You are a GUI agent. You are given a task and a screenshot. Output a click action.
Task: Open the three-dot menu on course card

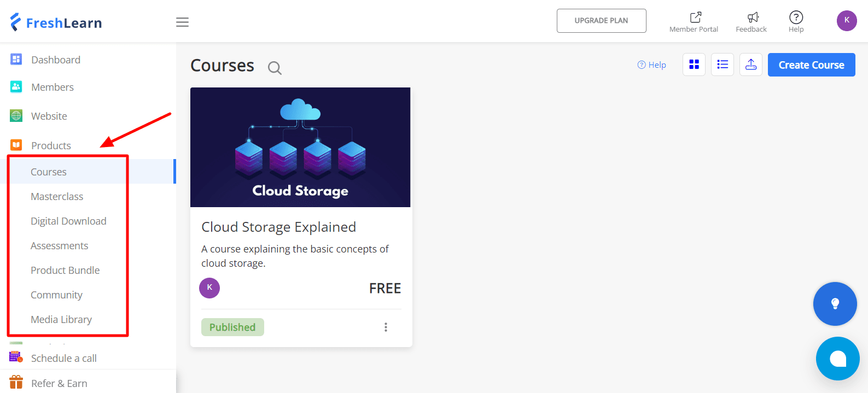click(386, 327)
